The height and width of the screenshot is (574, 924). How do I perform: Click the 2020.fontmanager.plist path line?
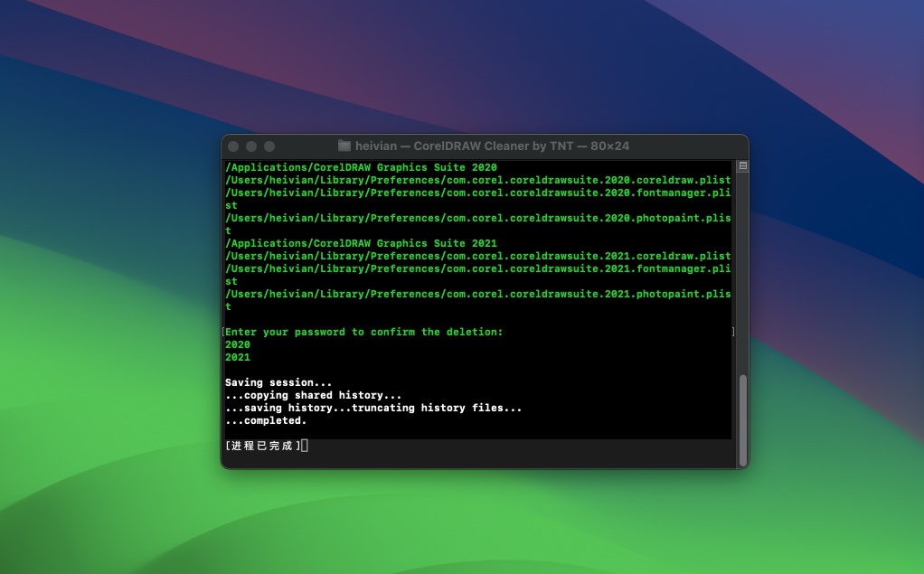pos(477,193)
